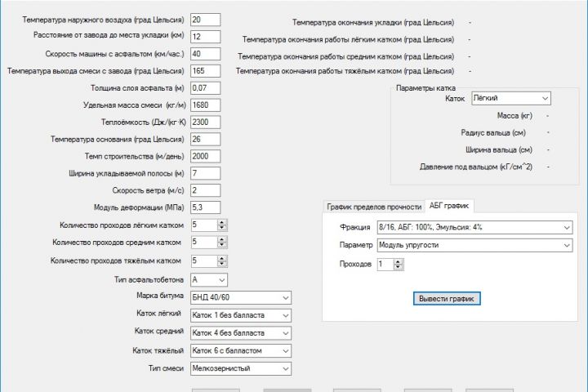Click the light roller passes value 5
This screenshot has width=588, height=392.
[204, 225]
